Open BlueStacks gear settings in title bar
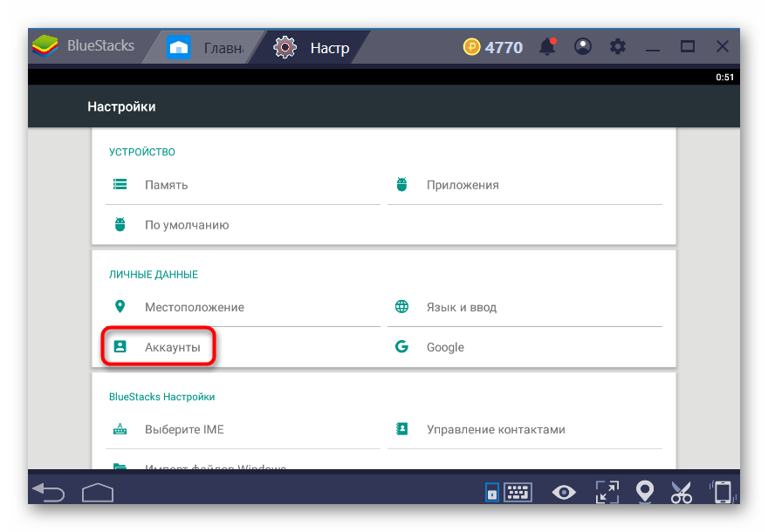The width and height of the screenshot is (768, 532). pyautogui.click(x=618, y=46)
